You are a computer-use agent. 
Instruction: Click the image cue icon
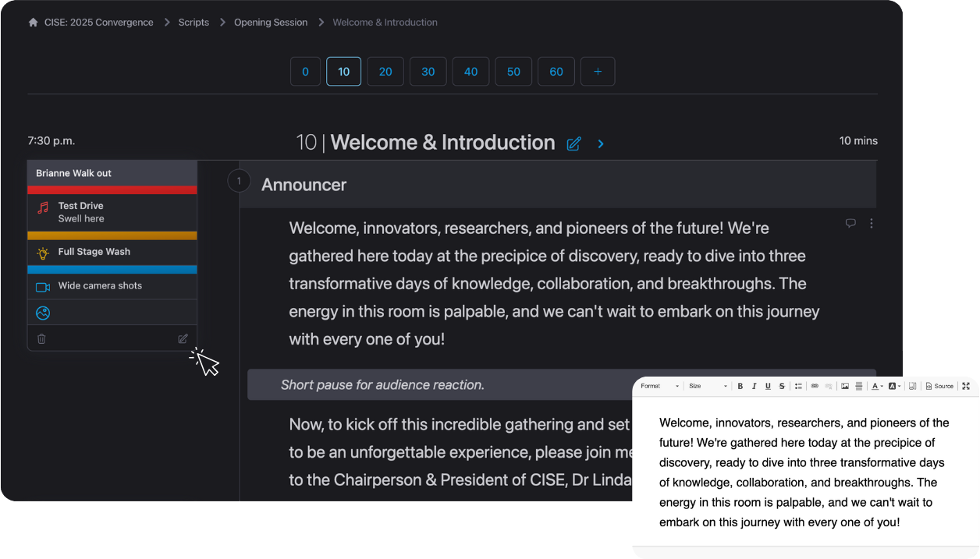[43, 313]
